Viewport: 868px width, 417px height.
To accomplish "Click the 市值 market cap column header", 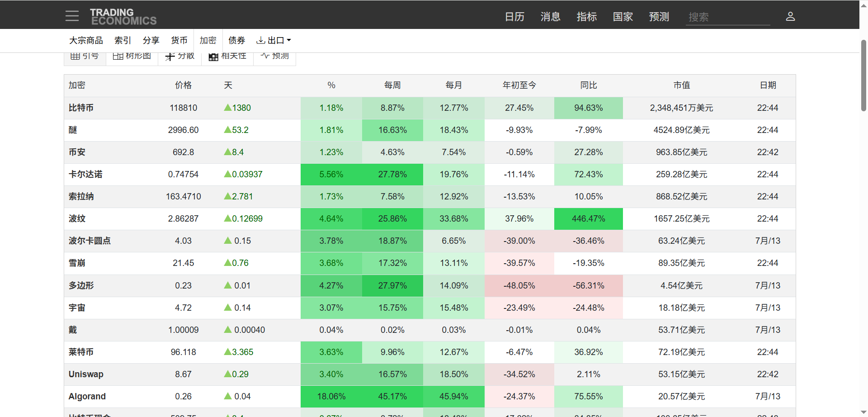I will [682, 85].
